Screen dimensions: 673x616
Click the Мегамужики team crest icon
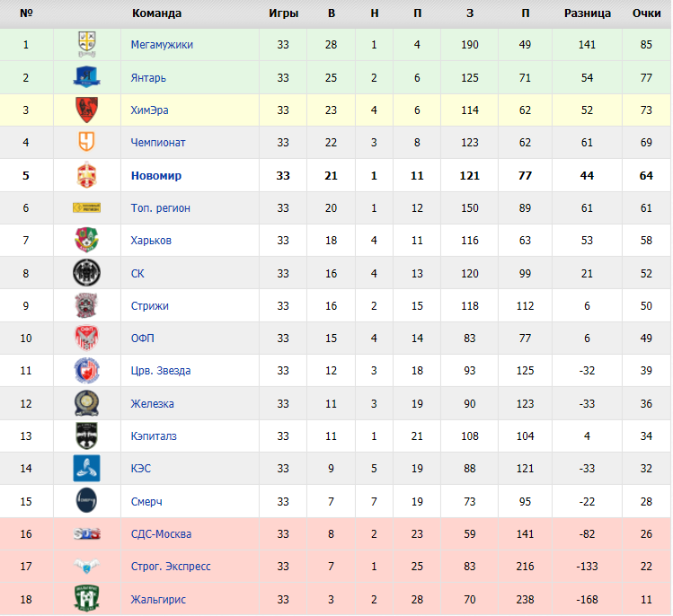coord(86,44)
